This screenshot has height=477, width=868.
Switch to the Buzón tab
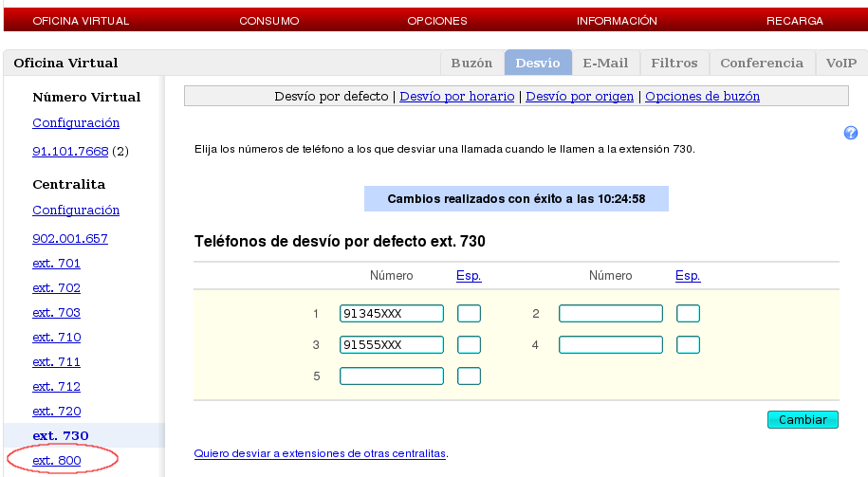[x=471, y=64]
